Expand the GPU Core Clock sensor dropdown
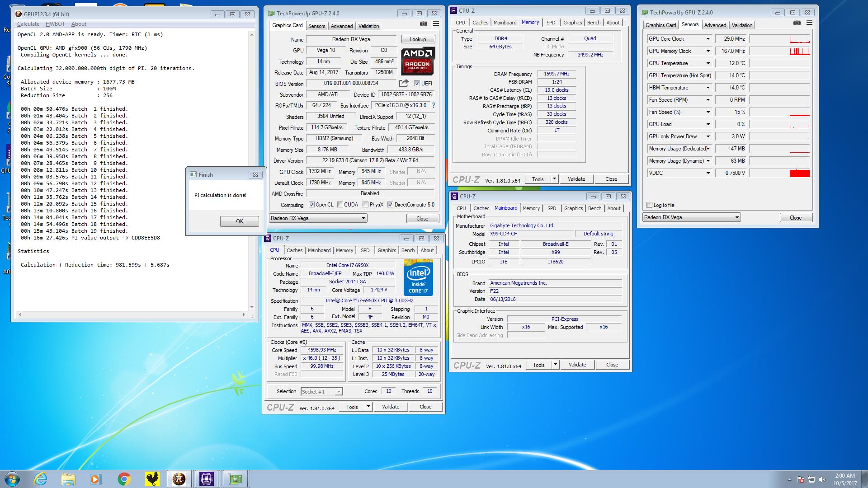 [708, 39]
